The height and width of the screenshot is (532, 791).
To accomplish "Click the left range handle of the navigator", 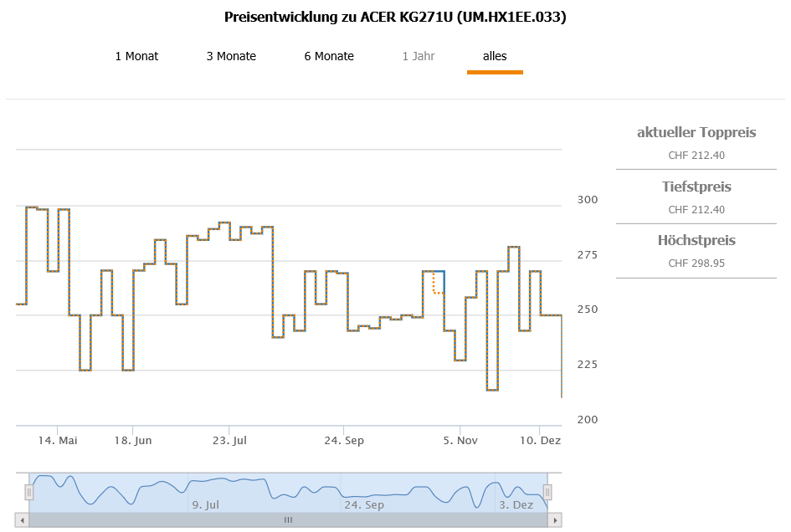I will click(x=29, y=492).
